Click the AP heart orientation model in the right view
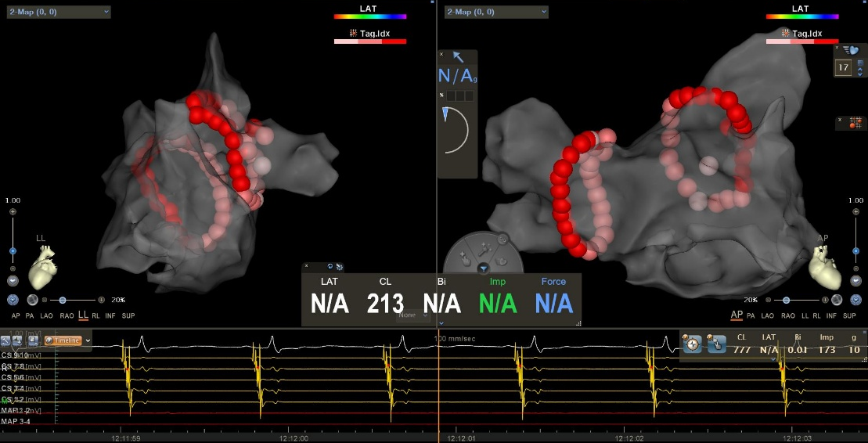This screenshot has height=443, width=868. 826,268
